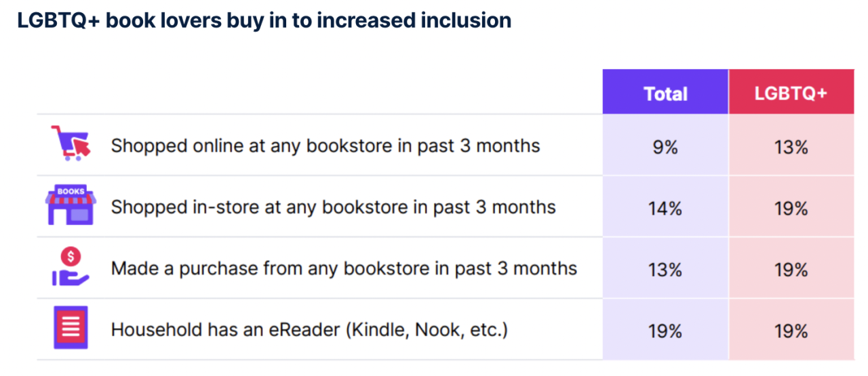Click the 19% Total value for eReader row

pyautogui.click(x=665, y=331)
